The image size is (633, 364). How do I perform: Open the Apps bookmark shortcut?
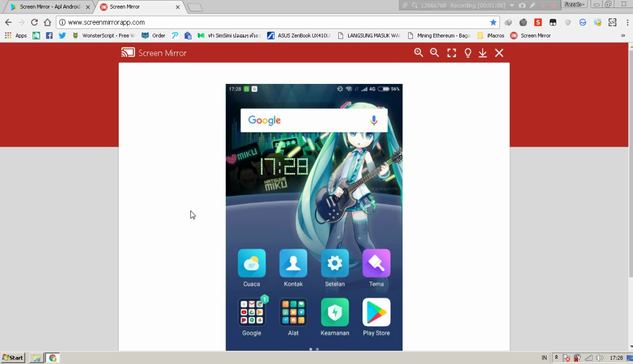tap(16, 36)
